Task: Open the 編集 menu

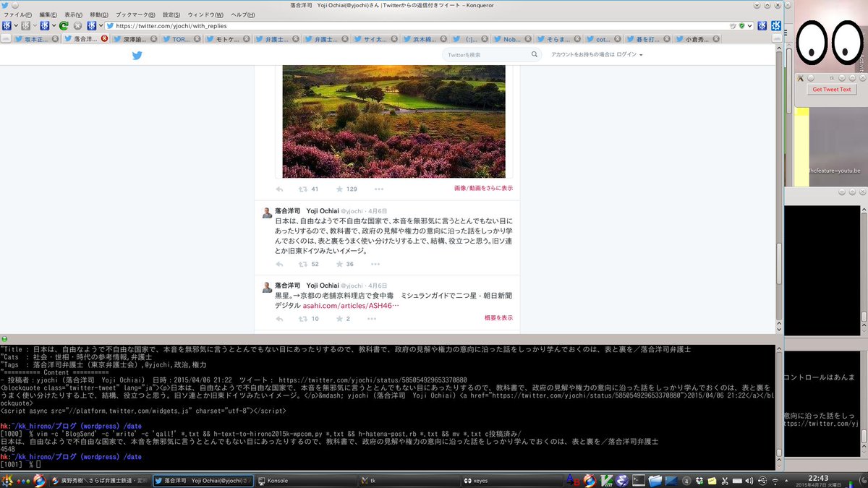Action: (x=48, y=14)
